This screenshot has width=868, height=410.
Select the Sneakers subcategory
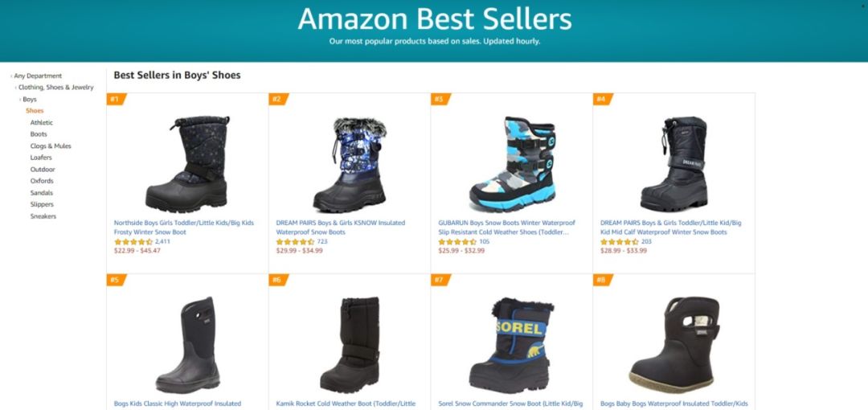click(43, 216)
